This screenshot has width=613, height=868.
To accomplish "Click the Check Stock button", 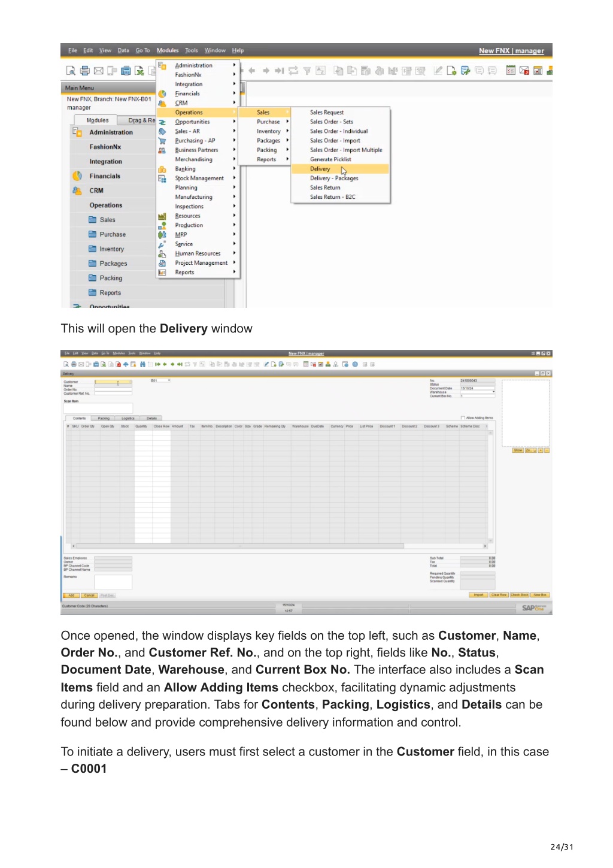I will (520, 595).
